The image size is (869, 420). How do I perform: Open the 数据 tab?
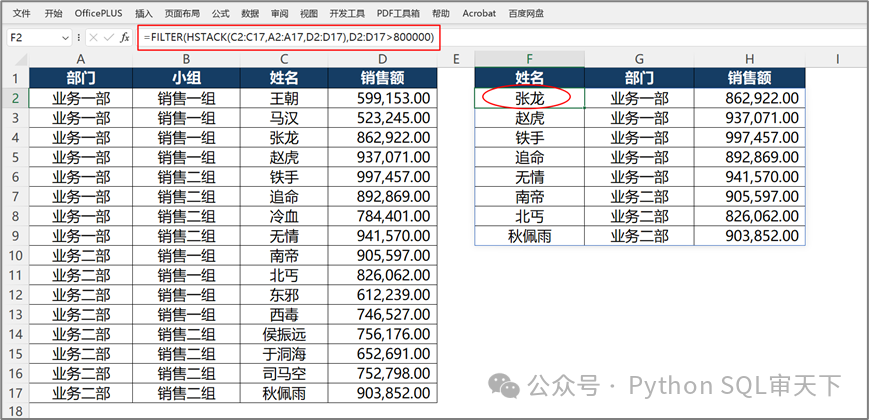[251, 13]
